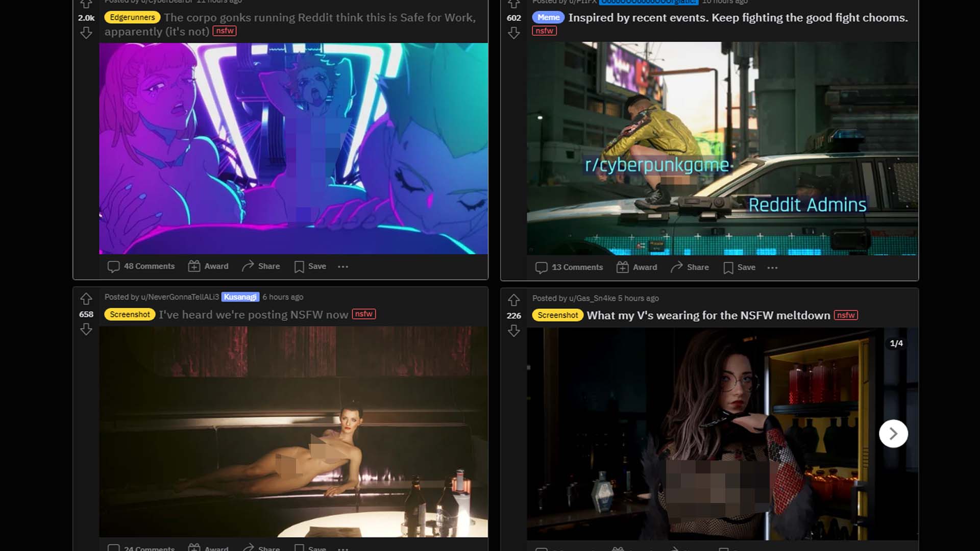Give an Award to the Kusanagi screenshot post
Image resolution: width=980 pixels, height=551 pixels.
click(208, 547)
